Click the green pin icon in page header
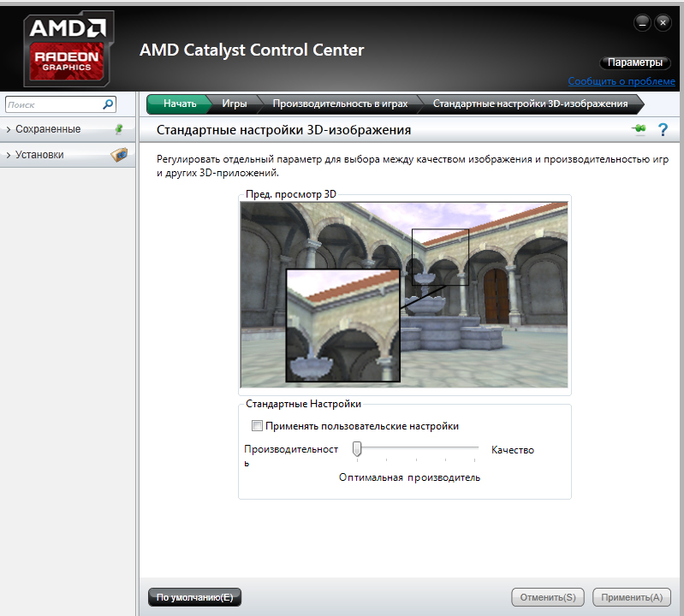Image resolution: width=684 pixels, height=616 pixels. point(639,129)
